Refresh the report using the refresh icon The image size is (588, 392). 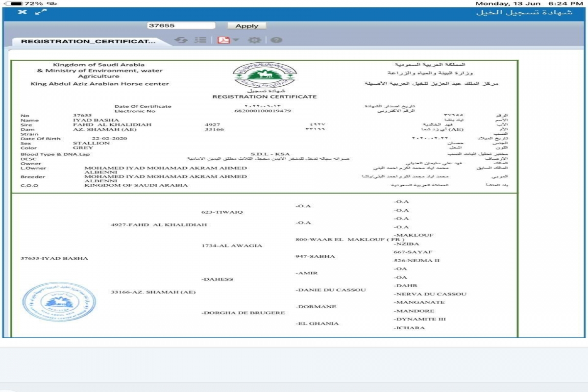[x=181, y=40]
